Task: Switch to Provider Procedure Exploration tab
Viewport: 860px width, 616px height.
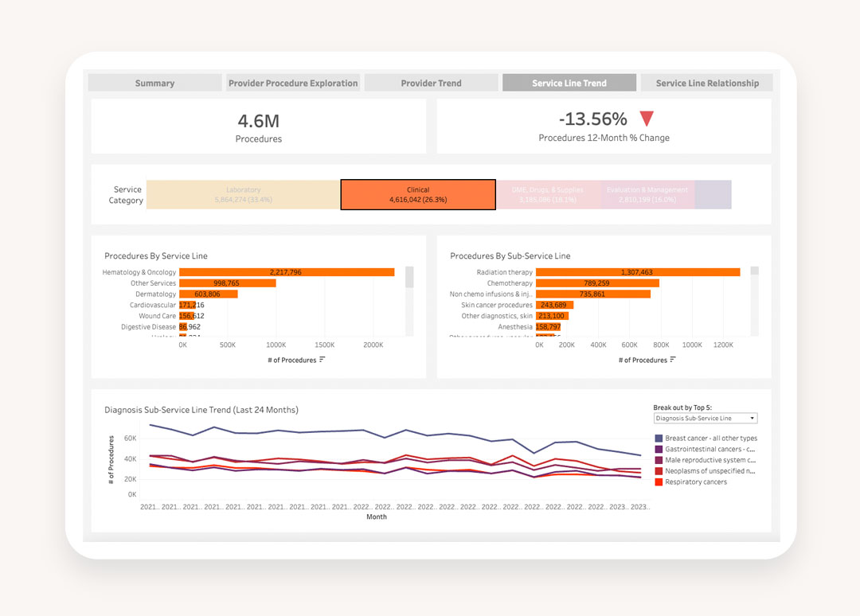Action: tap(293, 83)
